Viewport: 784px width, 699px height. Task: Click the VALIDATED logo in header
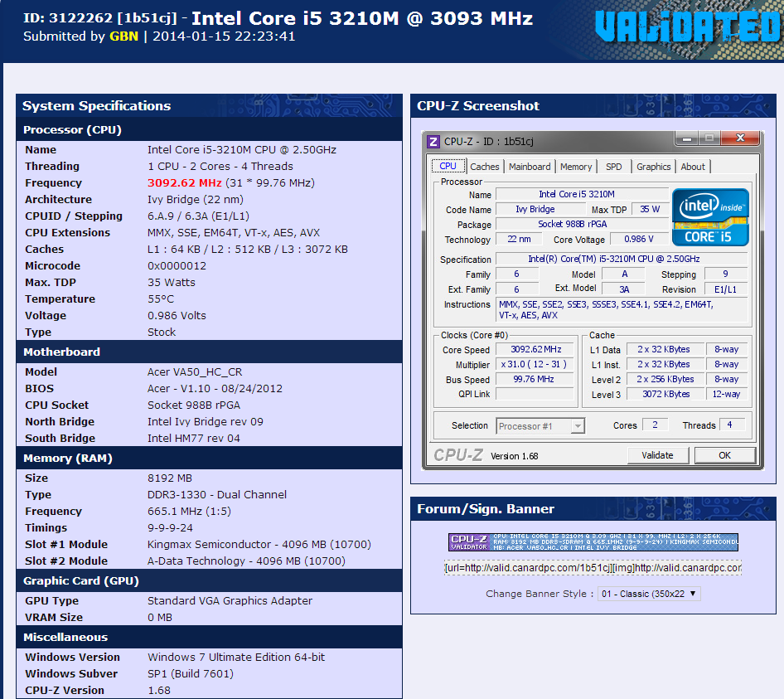[689, 27]
